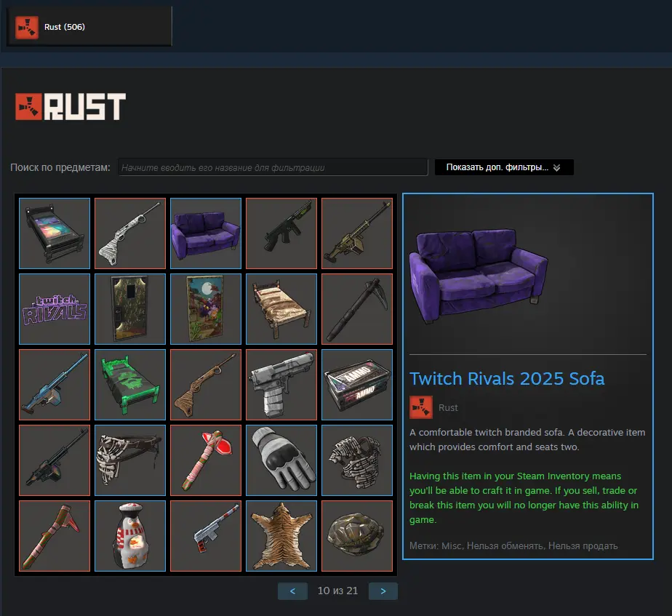672x616 pixels.
Task: Select the pickaxe item
Action: click(357, 308)
